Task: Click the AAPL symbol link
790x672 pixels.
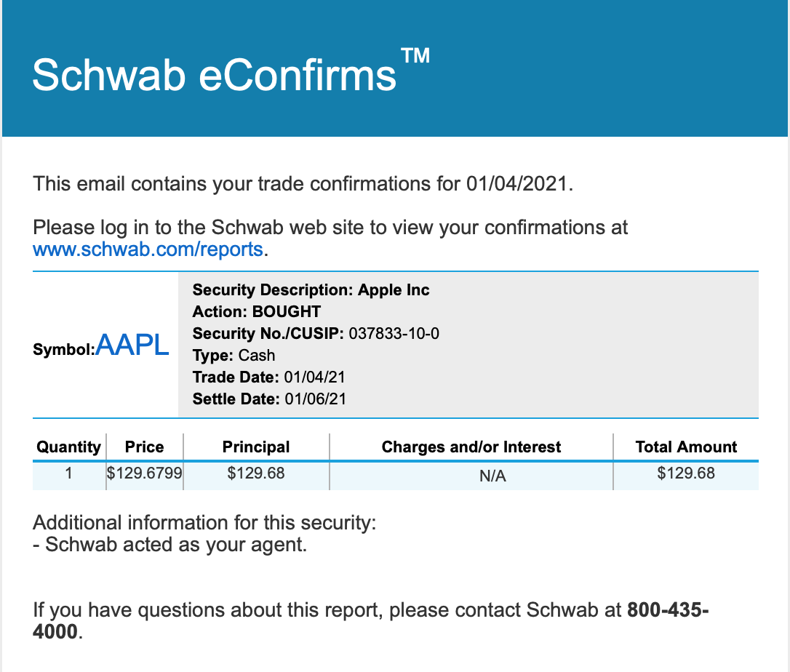Action: pos(132,345)
